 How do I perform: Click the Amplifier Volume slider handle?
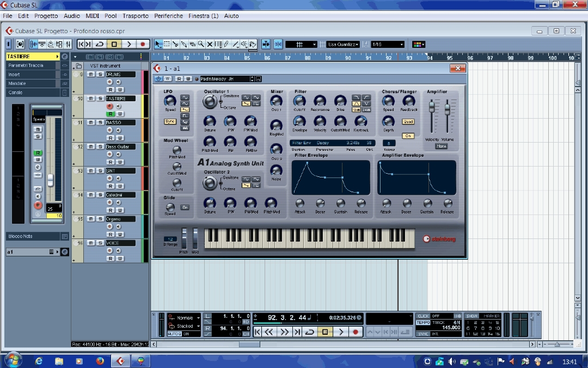pos(447,110)
